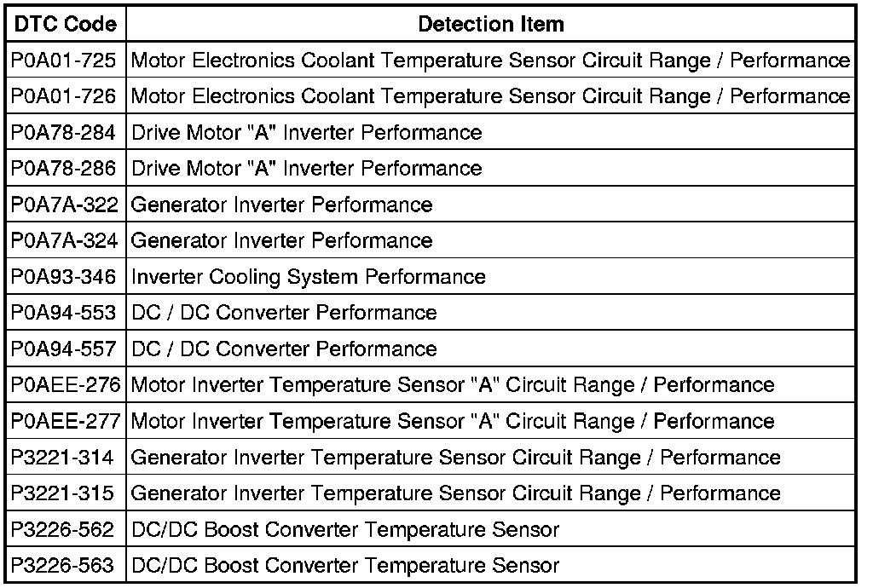Click the P0A7A-324 code cell
Image resolution: width=873 pixels, height=588 pixels.
[x=65, y=240]
